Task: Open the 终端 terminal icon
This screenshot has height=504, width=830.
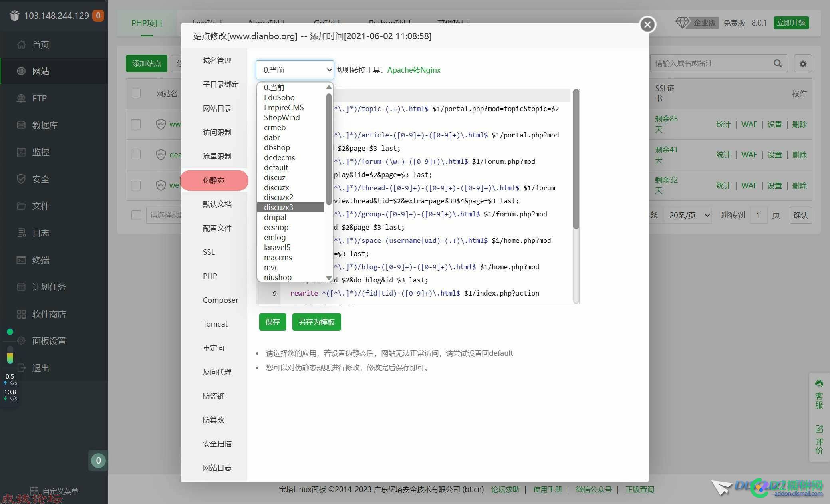Action: point(21,260)
